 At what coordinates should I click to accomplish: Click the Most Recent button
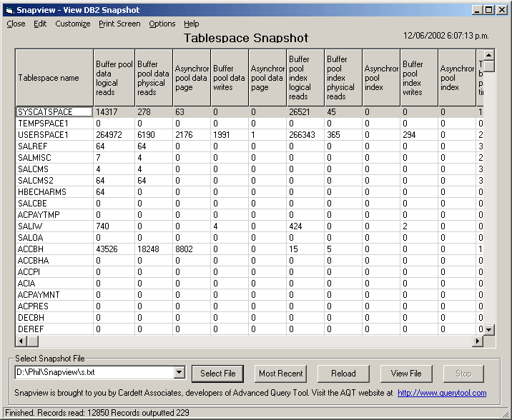[x=281, y=374]
